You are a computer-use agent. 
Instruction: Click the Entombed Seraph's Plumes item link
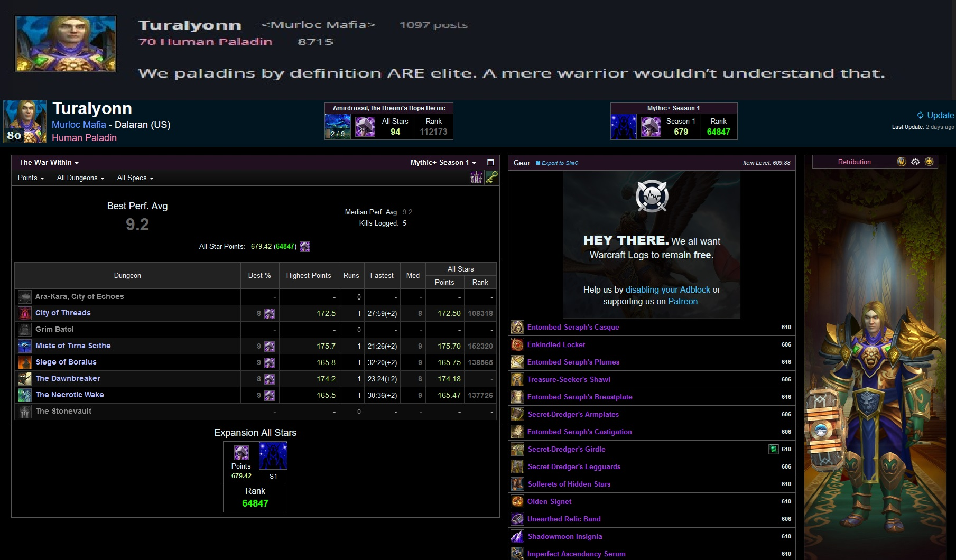(573, 362)
